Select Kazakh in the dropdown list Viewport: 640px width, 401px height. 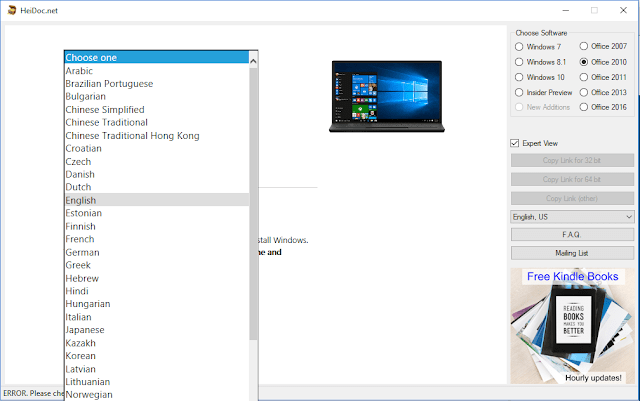[x=157, y=343]
